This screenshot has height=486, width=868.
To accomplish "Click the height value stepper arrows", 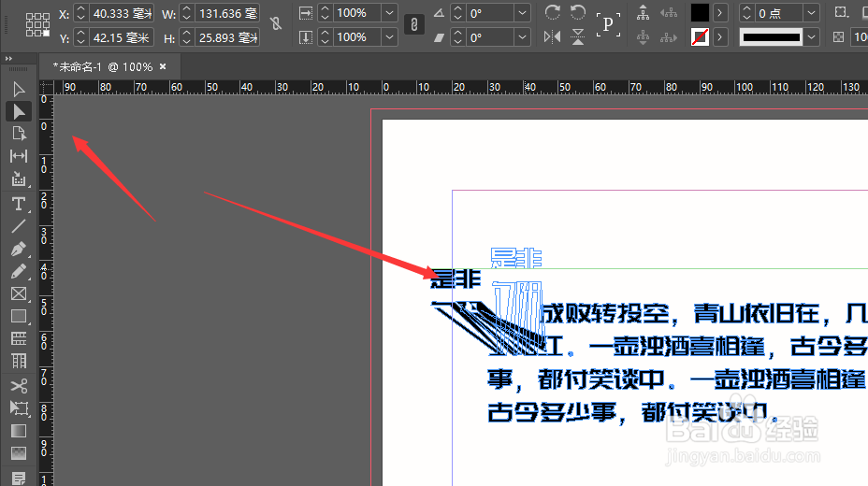I will click(186, 37).
